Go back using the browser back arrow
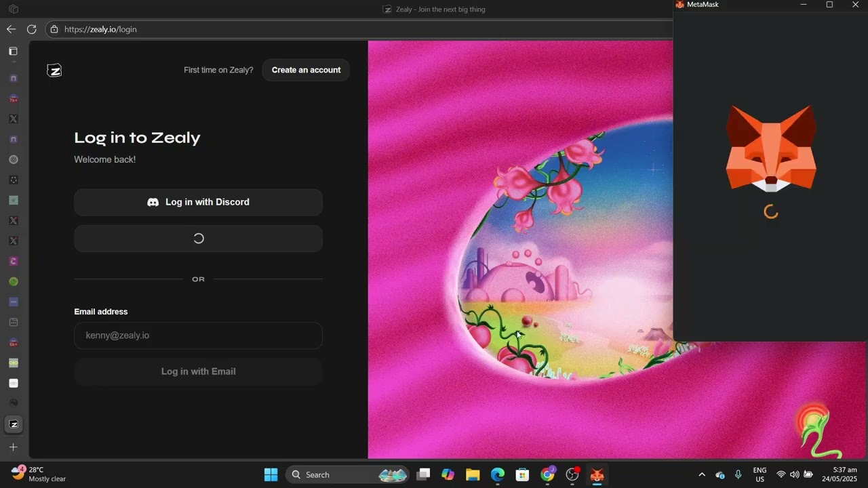 (11, 29)
